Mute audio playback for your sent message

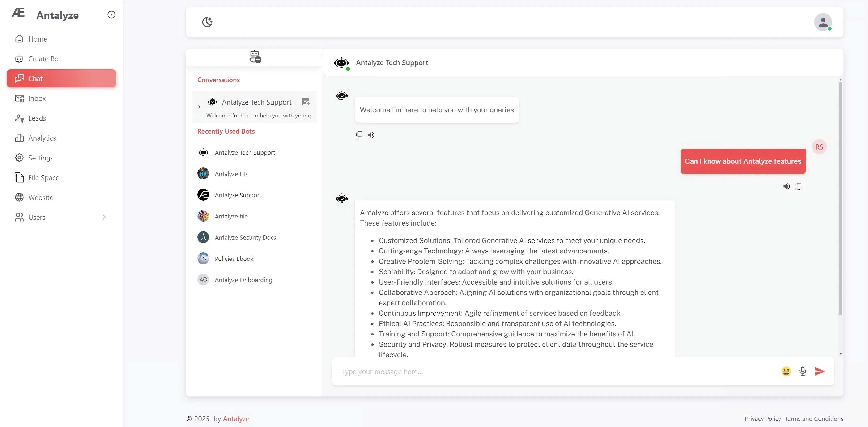coord(787,186)
